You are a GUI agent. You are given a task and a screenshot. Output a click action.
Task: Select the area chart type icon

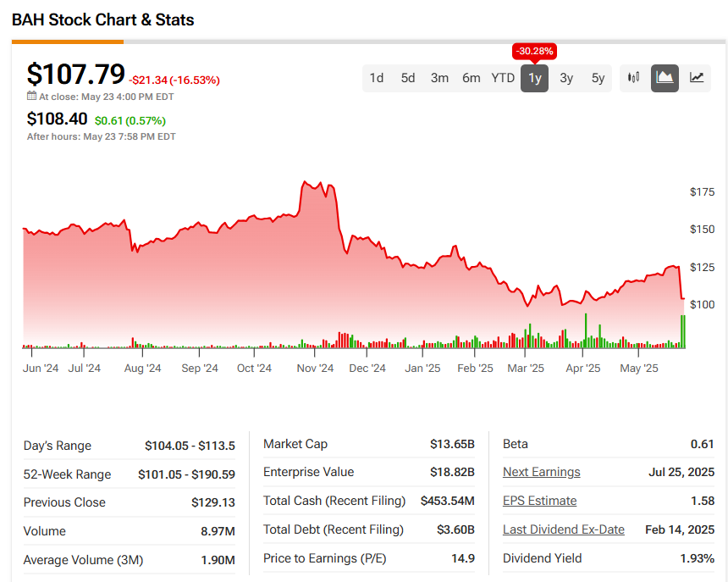tap(665, 78)
